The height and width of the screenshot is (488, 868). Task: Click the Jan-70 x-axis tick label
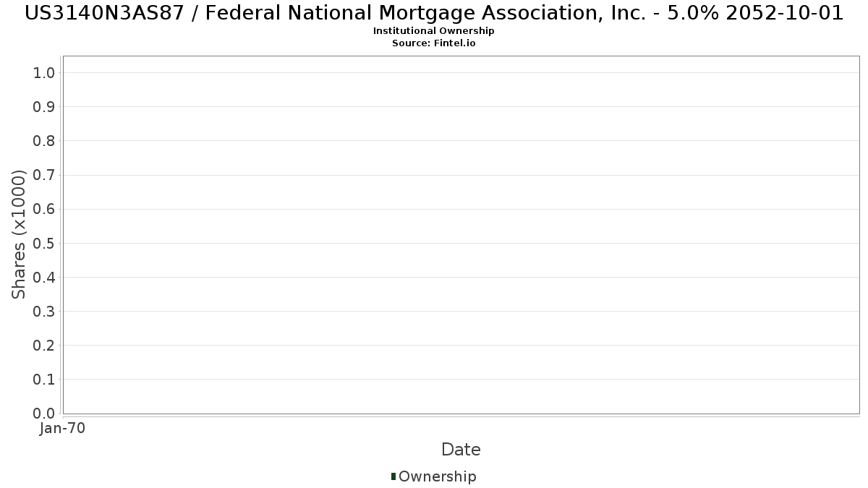pyautogui.click(x=63, y=429)
